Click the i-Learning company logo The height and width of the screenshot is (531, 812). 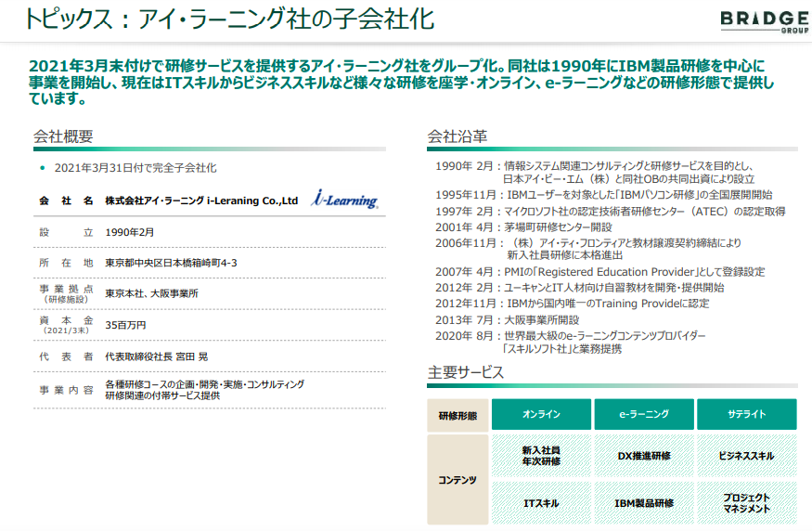[345, 199]
